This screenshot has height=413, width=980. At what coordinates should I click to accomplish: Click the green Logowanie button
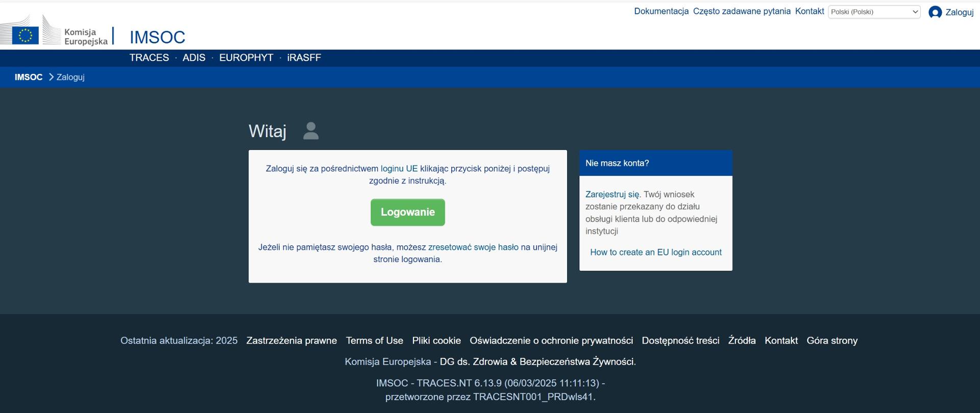pyautogui.click(x=408, y=212)
